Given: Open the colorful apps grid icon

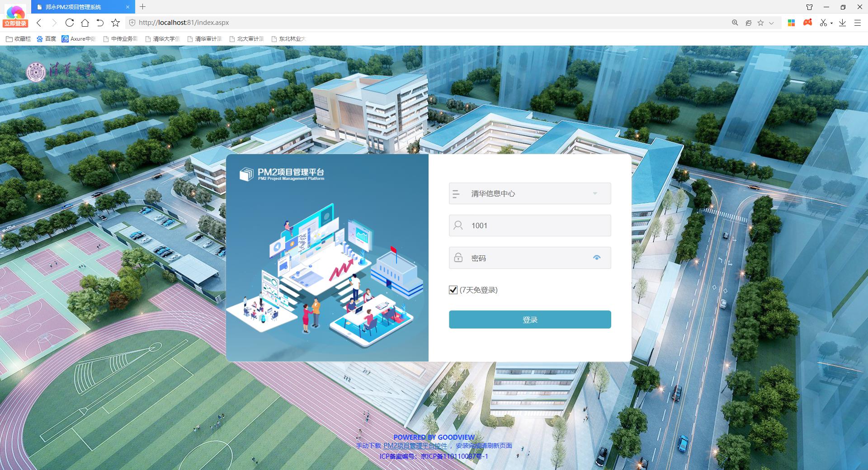Looking at the screenshot, I should coord(791,23).
